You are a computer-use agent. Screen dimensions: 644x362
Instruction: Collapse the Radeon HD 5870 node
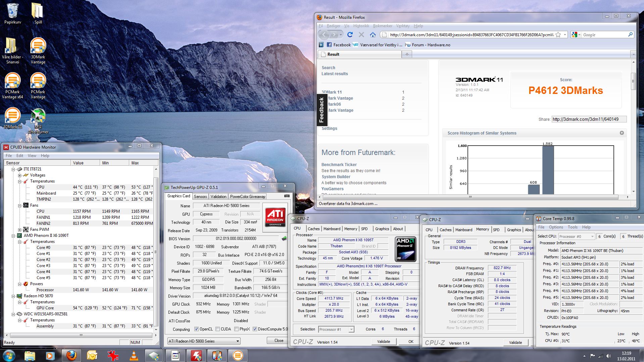pyautogui.click(x=14, y=296)
